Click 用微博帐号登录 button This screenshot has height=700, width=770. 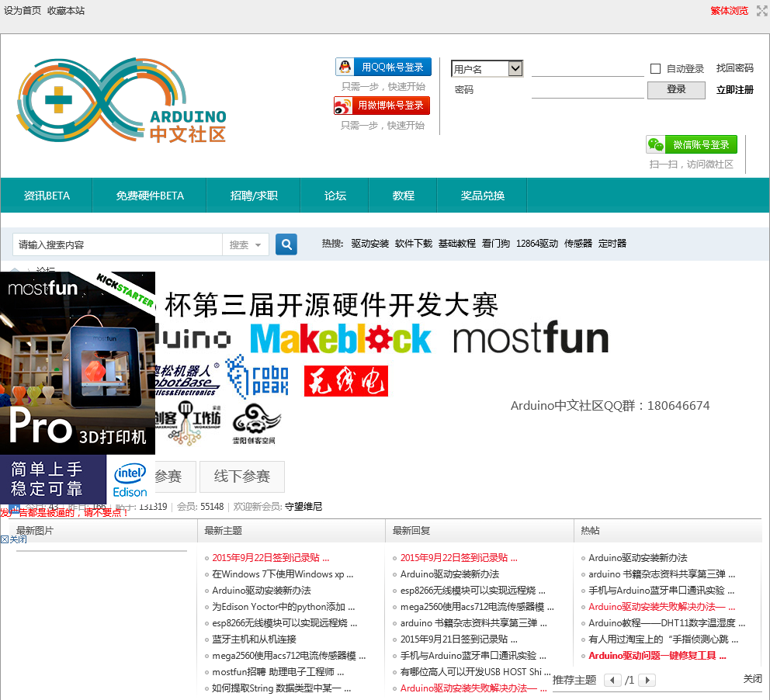(x=382, y=106)
